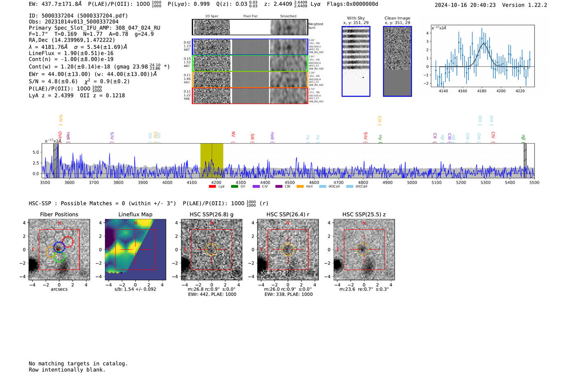Screen dimensions: 576x392
Task: Select the Weighted Sum 2D spectrum strip
Action: 250,28
